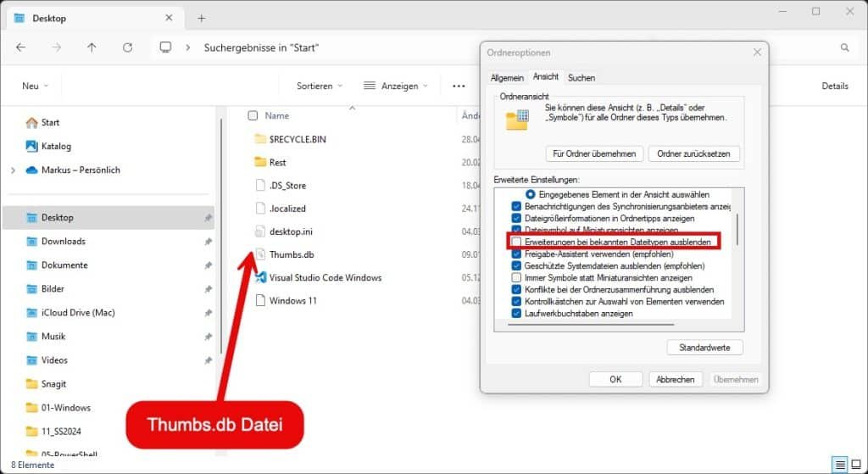Click the Dokumente folder icon in sidebar
Screen dimensions: 868x474
click(x=31, y=265)
